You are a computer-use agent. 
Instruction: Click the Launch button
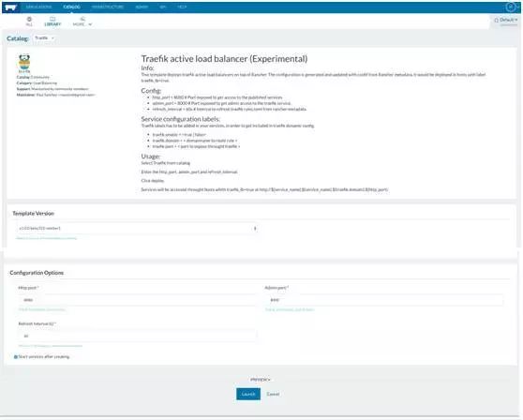coord(248,394)
